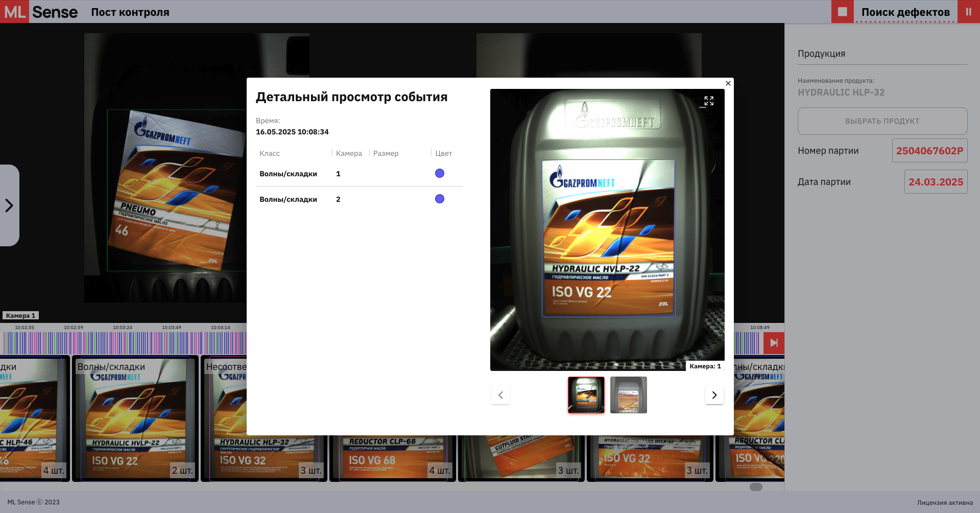Click the Продукция section heading
Viewport: 980px width, 513px height.
821,54
